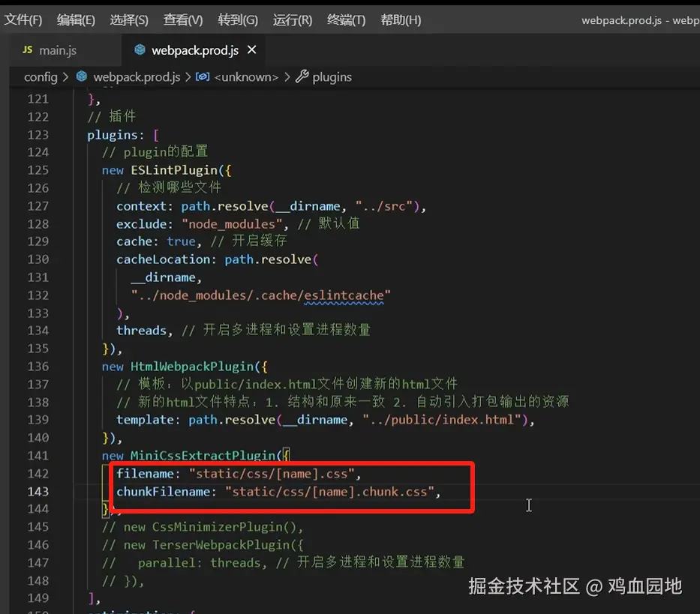Open the 终端(T) menu

pos(346,20)
